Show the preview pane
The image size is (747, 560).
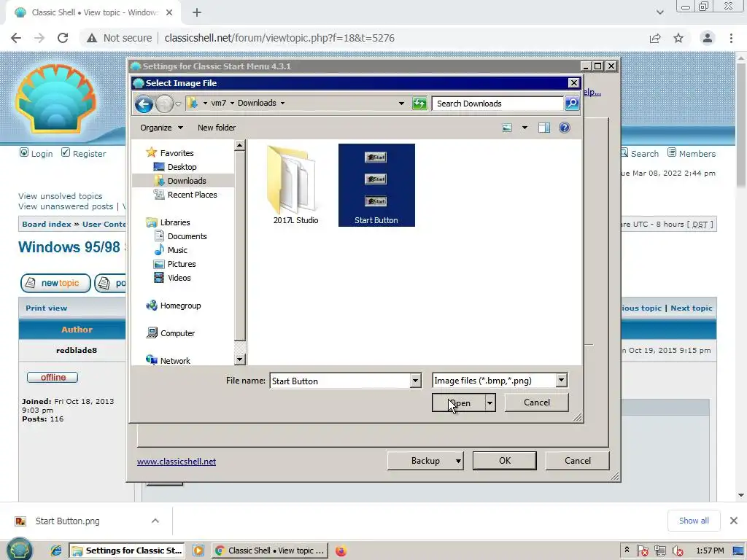(x=544, y=128)
